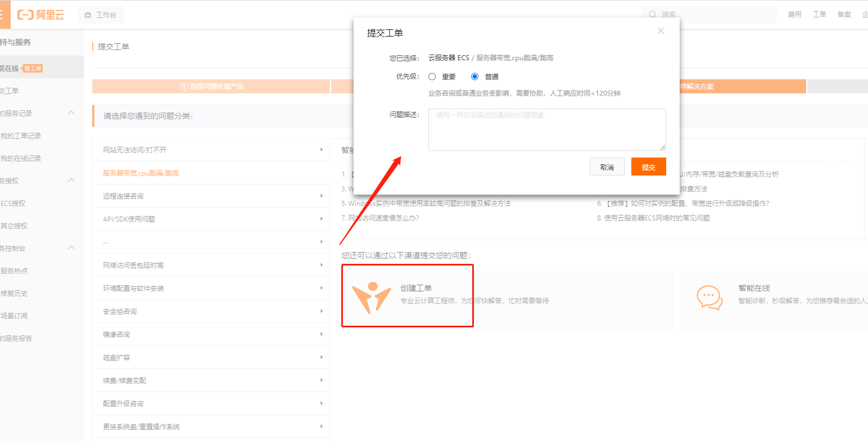868x441 pixels.
Task: Open 备案 in the top menu
Action: (844, 15)
